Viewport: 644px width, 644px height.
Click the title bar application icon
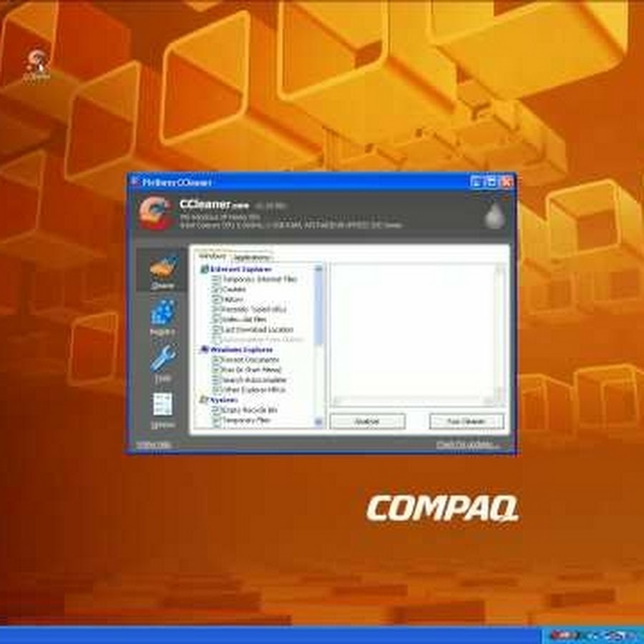pos(135,182)
